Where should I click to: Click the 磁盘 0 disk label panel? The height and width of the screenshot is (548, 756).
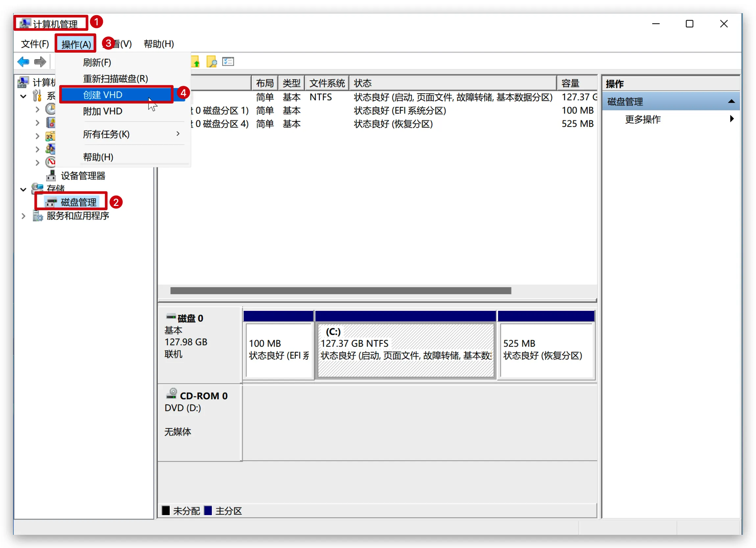tap(200, 345)
